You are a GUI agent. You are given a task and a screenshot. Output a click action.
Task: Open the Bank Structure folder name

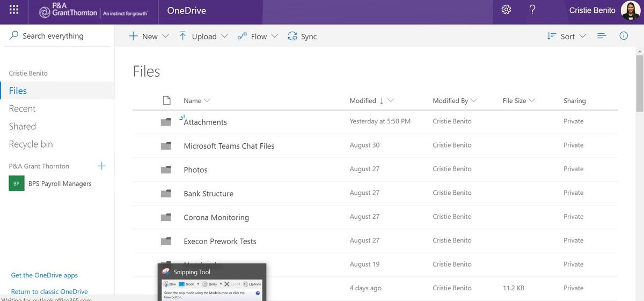208,193
